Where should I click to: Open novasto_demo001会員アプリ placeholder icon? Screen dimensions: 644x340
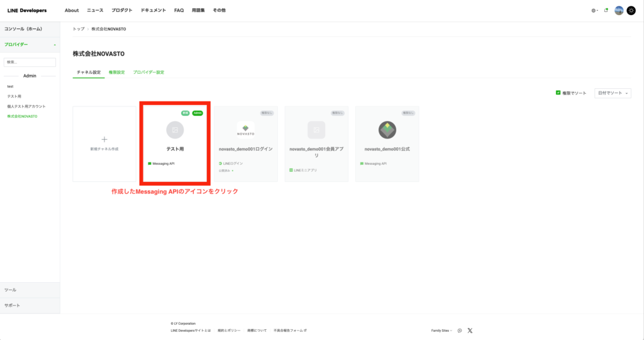pos(316,130)
